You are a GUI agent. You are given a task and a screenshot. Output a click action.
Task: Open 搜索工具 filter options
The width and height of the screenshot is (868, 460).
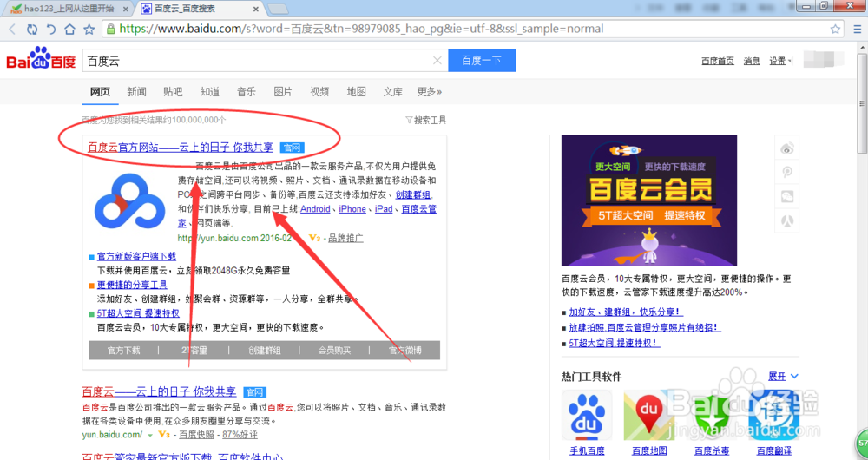(426, 120)
